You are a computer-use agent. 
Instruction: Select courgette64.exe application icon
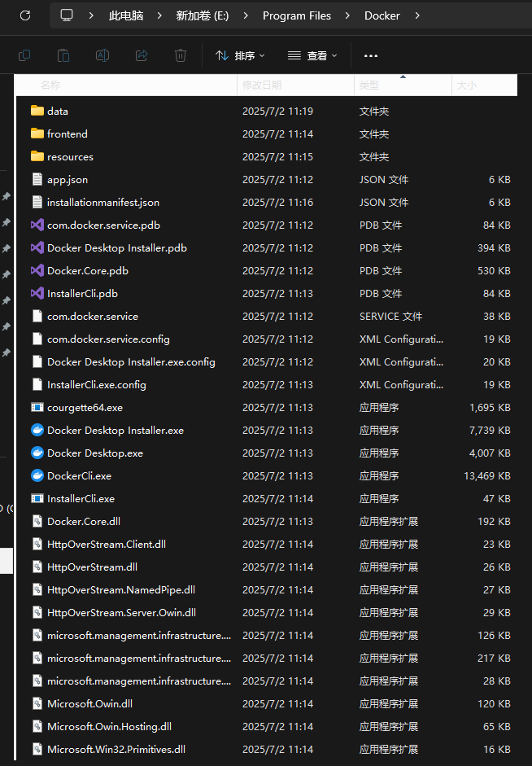tap(37, 407)
